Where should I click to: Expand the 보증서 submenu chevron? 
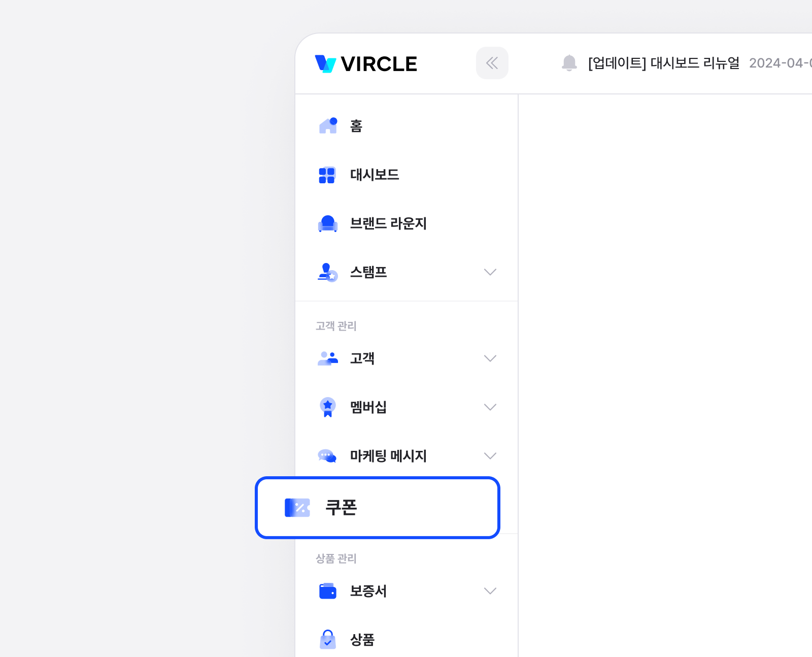click(x=490, y=591)
